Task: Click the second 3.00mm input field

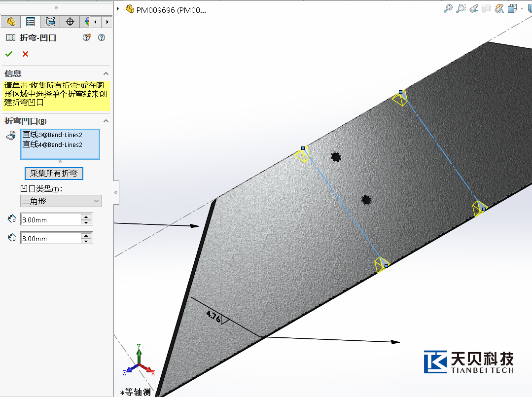Action: [51, 238]
